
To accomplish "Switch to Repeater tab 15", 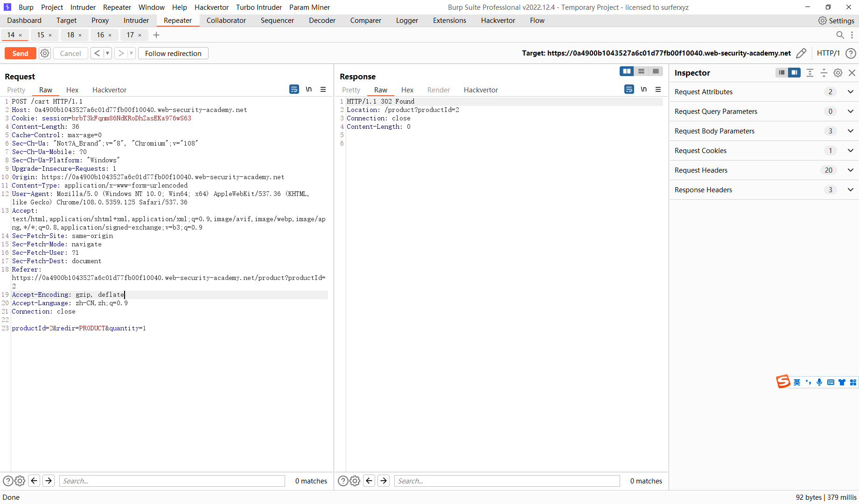I will pos(41,35).
